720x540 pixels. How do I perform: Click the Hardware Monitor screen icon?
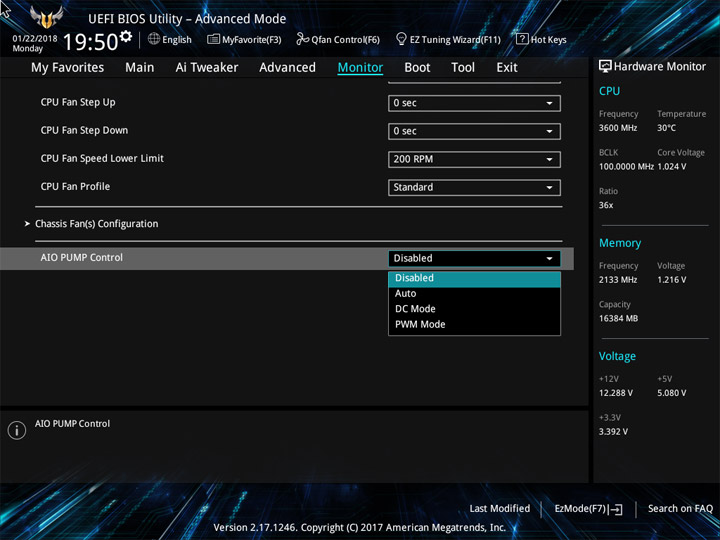coord(605,67)
